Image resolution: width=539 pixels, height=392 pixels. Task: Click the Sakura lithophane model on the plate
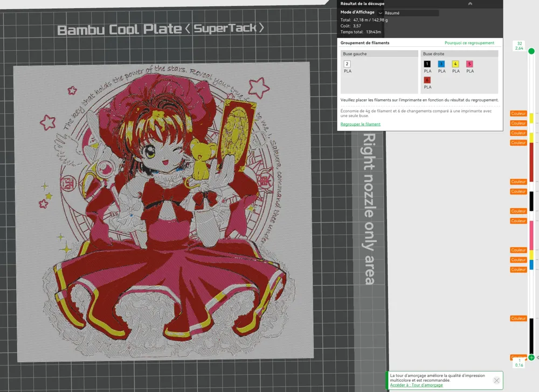164,211
